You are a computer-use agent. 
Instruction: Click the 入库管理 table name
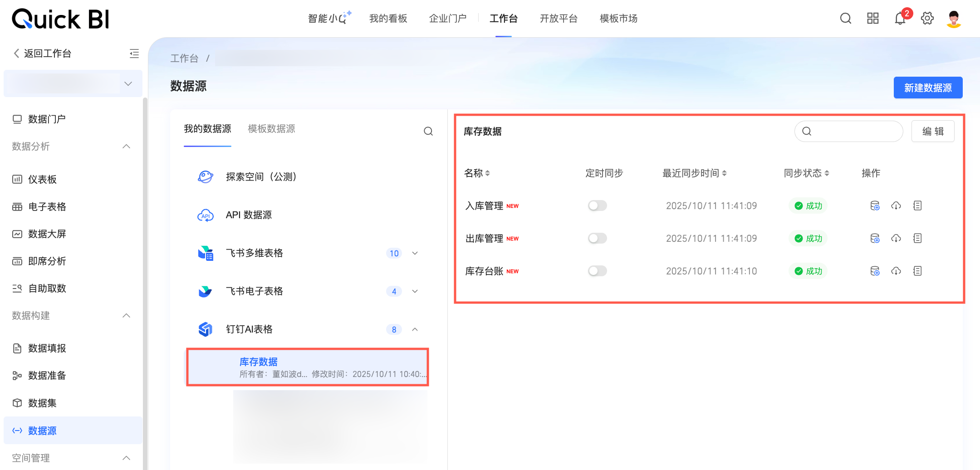(x=484, y=206)
